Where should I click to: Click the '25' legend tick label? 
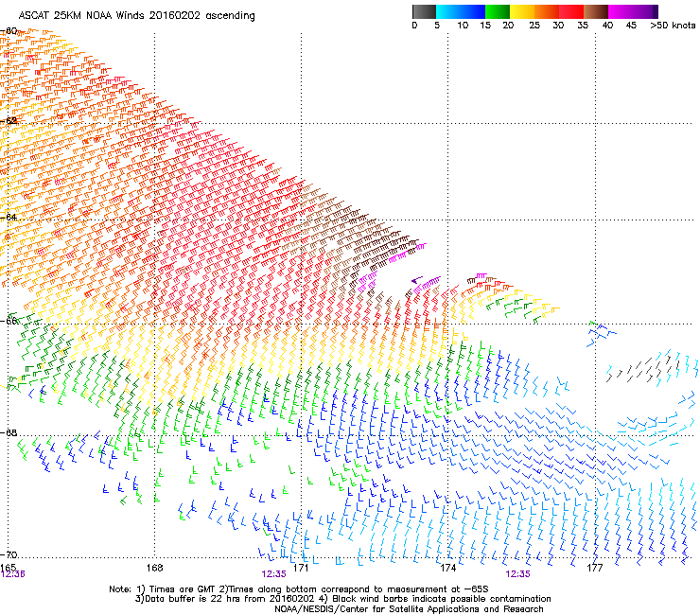(x=534, y=26)
